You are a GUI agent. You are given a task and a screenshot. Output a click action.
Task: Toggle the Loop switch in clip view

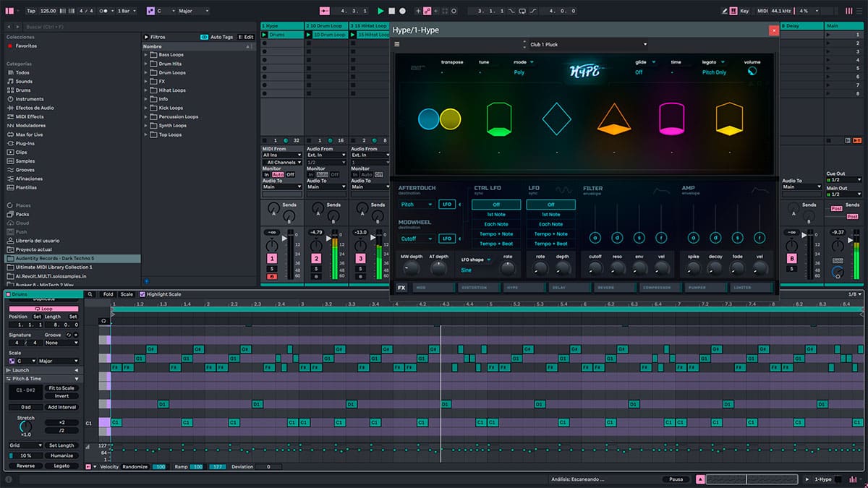pos(43,309)
